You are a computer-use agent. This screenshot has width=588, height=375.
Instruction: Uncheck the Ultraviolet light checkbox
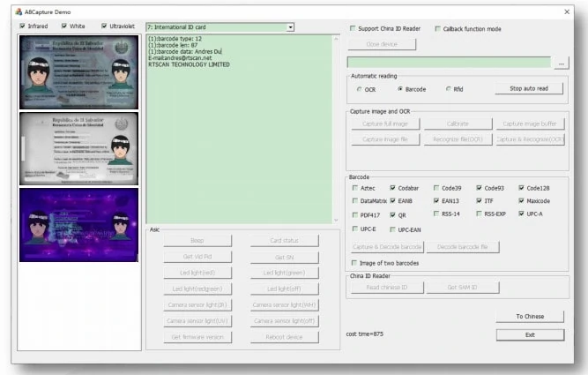tap(105, 26)
